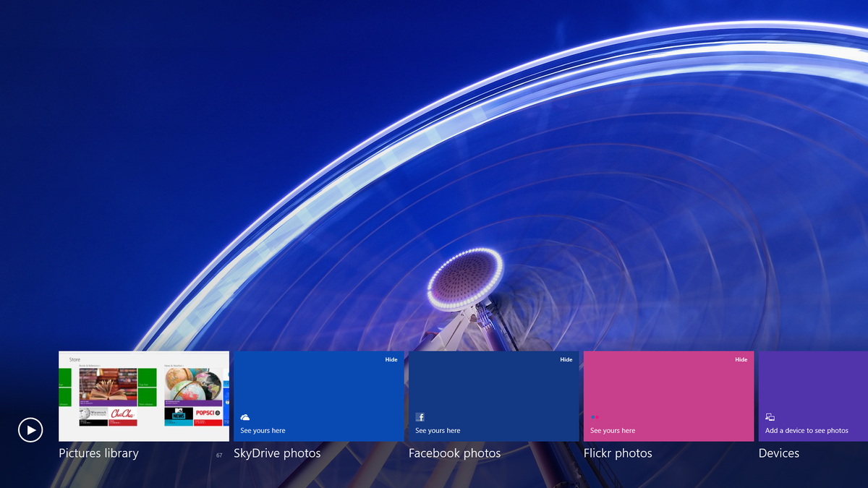This screenshot has height=488, width=868.
Task: Click the Pictures library label
Action: click(x=98, y=453)
